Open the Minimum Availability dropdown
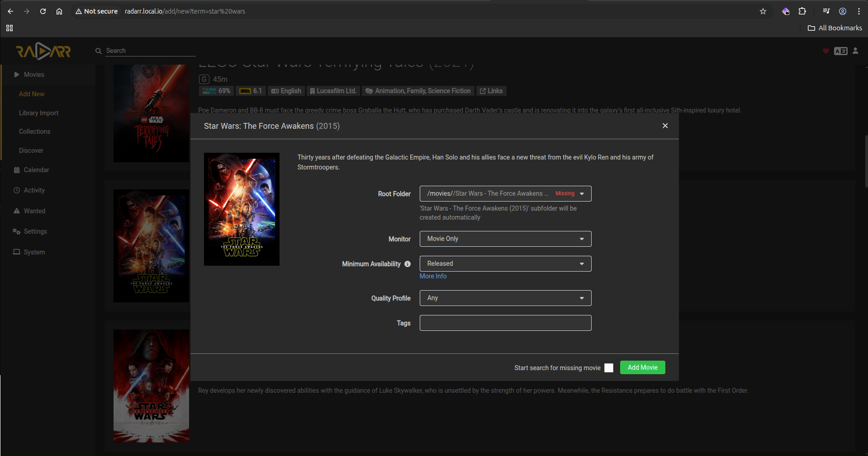Screen dimensions: 868x456 coord(505,263)
